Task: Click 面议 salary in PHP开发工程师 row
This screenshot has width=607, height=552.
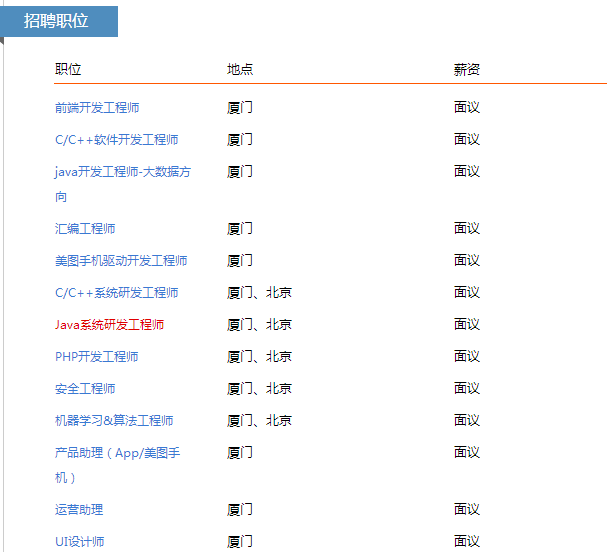Action: coord(466,356)
